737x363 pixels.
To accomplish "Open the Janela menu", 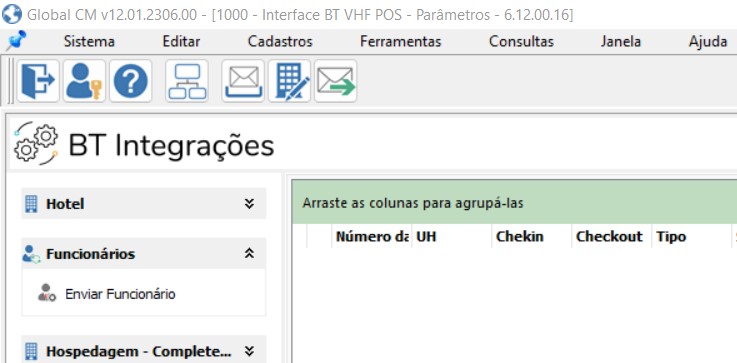I will click(621, 41).
